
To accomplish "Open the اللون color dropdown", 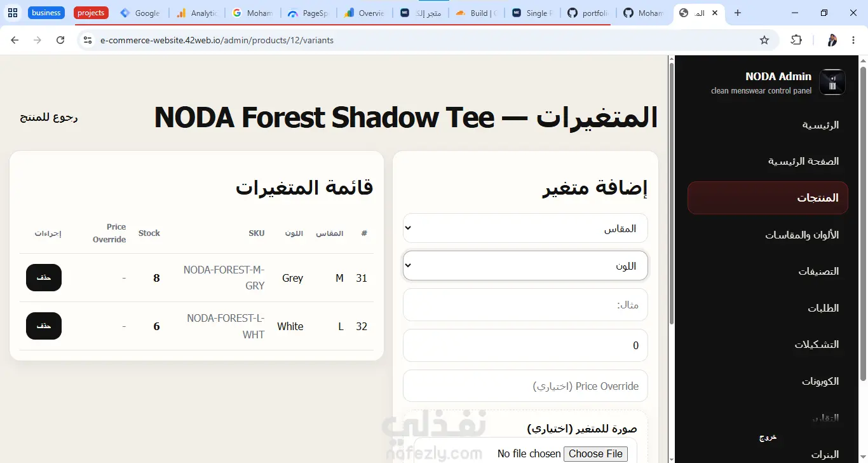I will pyautogui.click(x=526, y=266).
